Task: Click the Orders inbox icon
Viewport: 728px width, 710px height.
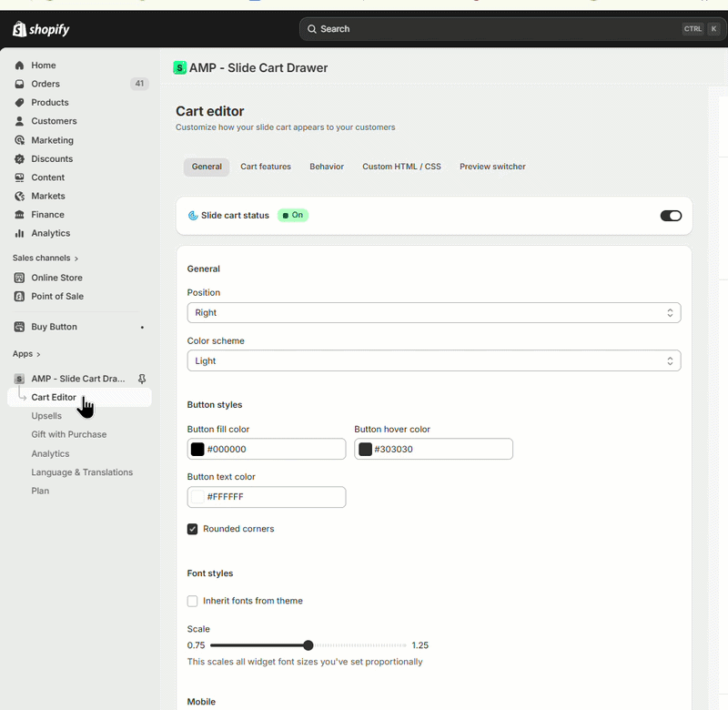Action: (x=19, y=84)
